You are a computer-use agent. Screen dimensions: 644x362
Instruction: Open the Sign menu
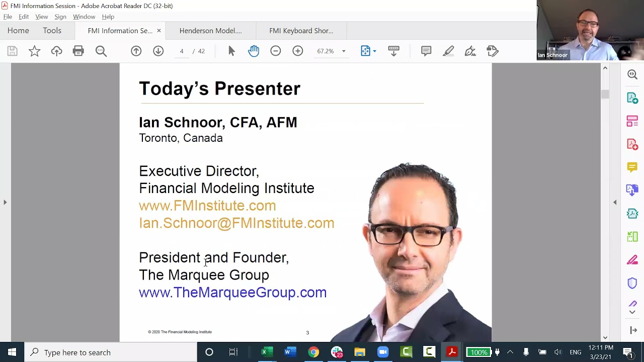tap(60, 17)
